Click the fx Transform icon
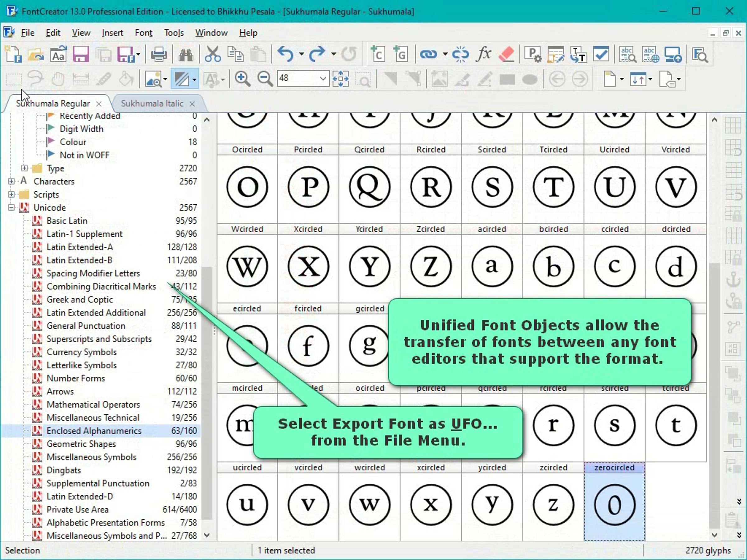The width and height of the screenshot is (747, 560). pos(483,54)
